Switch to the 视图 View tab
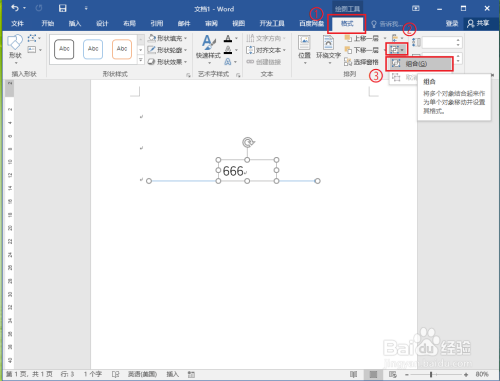The image size is (500, 381). point(239,23)
